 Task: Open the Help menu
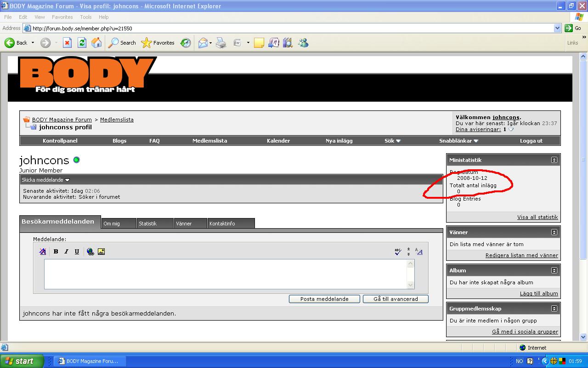tap(104, 17)
